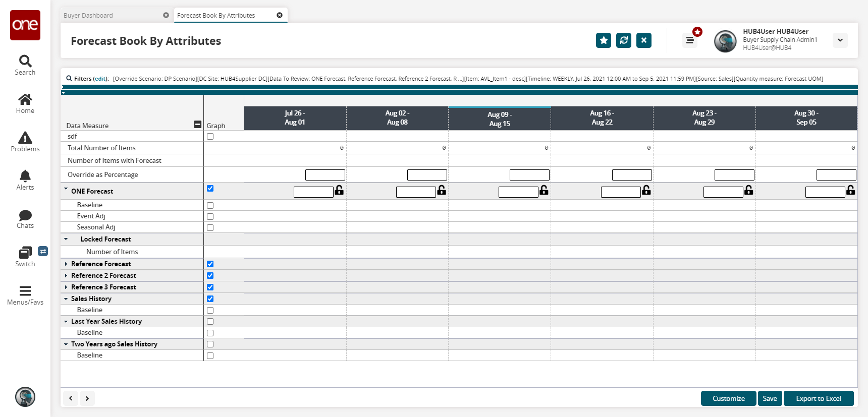Image resolution: width=868 pixels, height=417 pixels.
Task: Collapse the ONE Forecast row group
Action: click(x=66, y=190)
